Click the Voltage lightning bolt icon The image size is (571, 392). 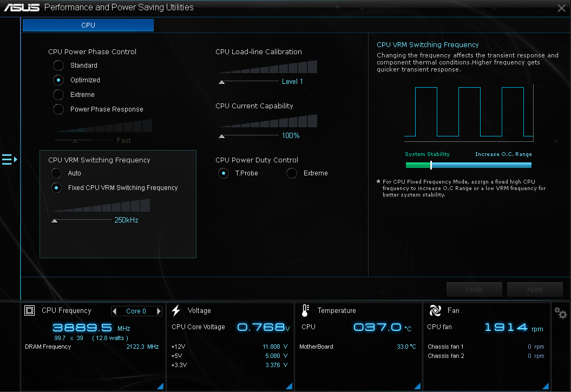(176, 310)
